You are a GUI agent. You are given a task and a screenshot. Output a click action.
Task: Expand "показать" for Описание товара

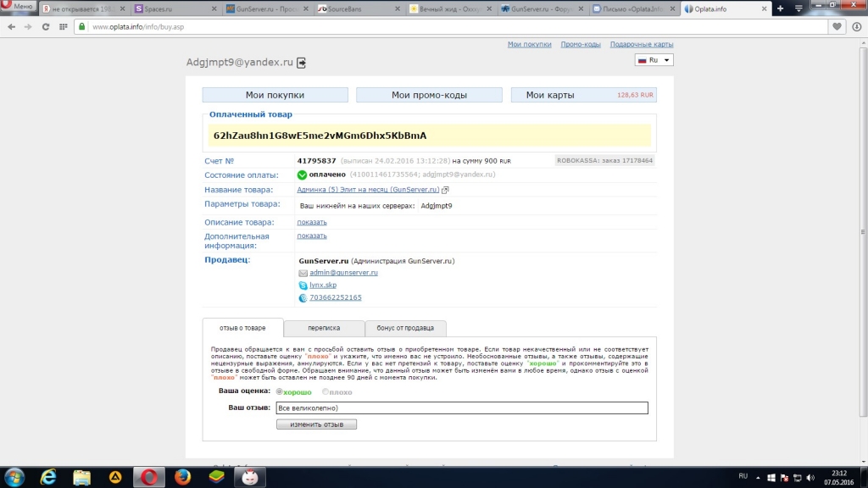click(311, 222)
